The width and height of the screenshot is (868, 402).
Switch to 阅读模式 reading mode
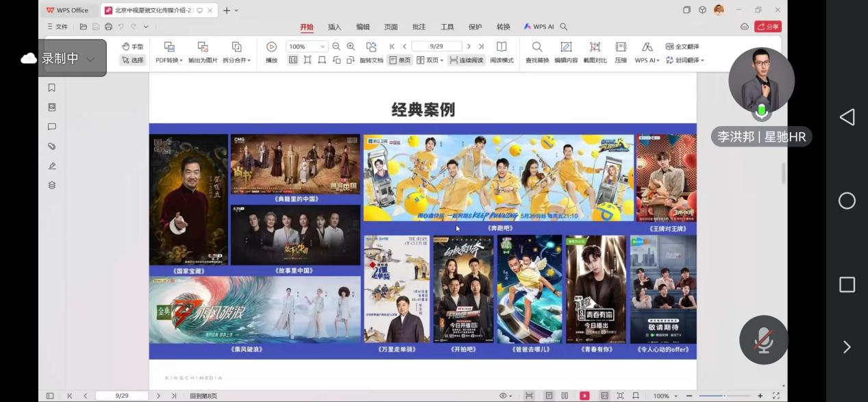(501, 53)
